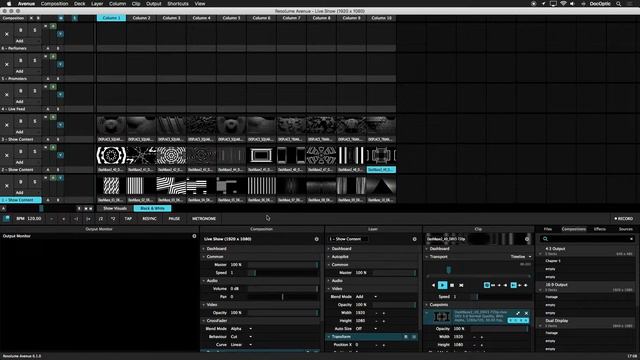The height and width of the screenshot is (360, 640).
Task: Open Layer panel settings gear
Action: tap(414, 239)
